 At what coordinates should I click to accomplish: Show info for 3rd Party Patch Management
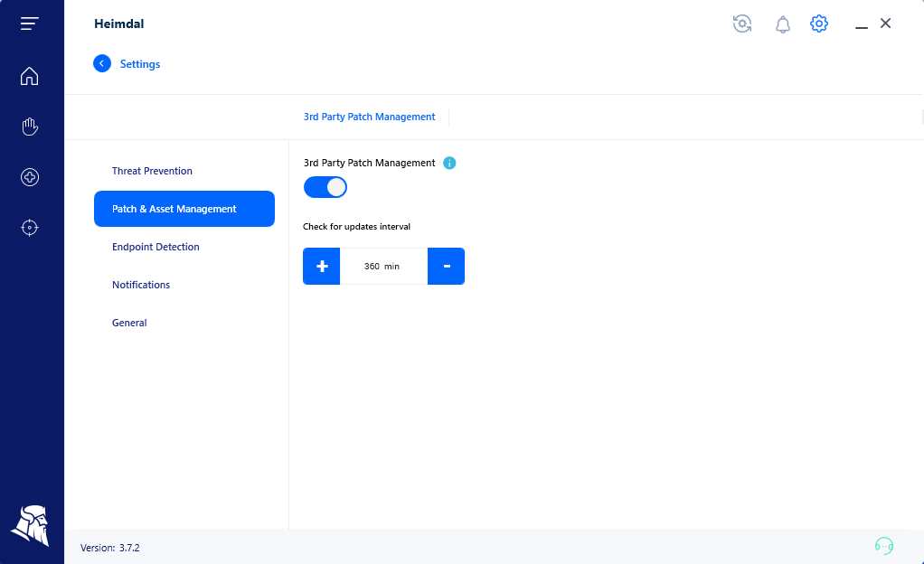[449, 164]
